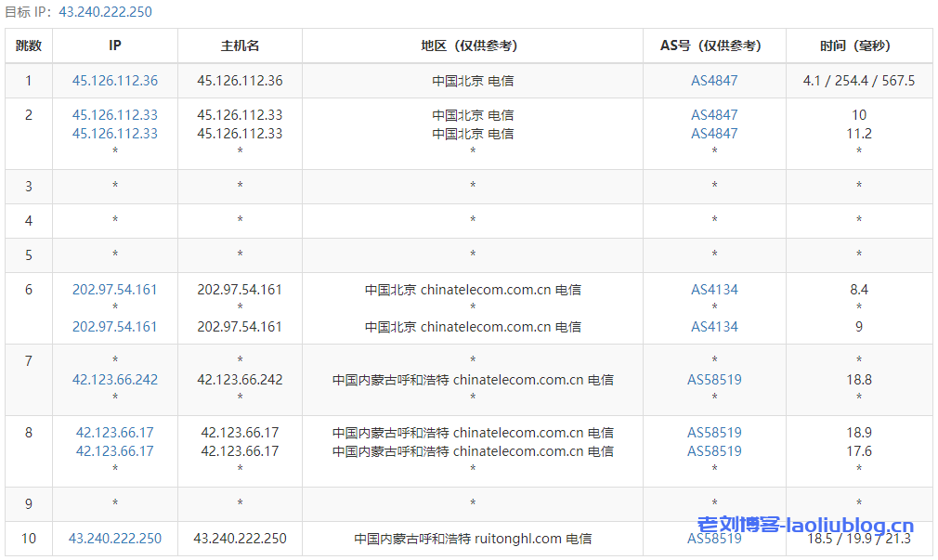
Task: Open the AS4847 link in hop 1 row
Action: tap(714, 81)
